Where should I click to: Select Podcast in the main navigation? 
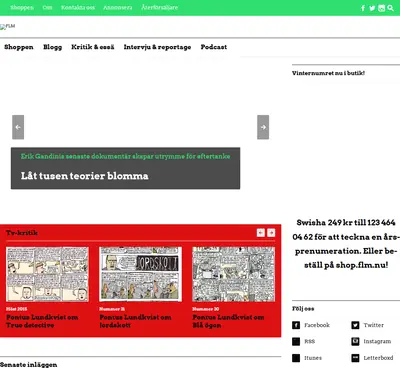[x=214, y=47]
